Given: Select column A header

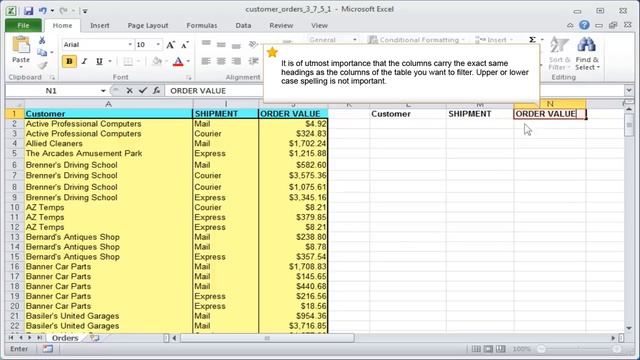Looking at the screenshot, I should [x=108, y=104].
